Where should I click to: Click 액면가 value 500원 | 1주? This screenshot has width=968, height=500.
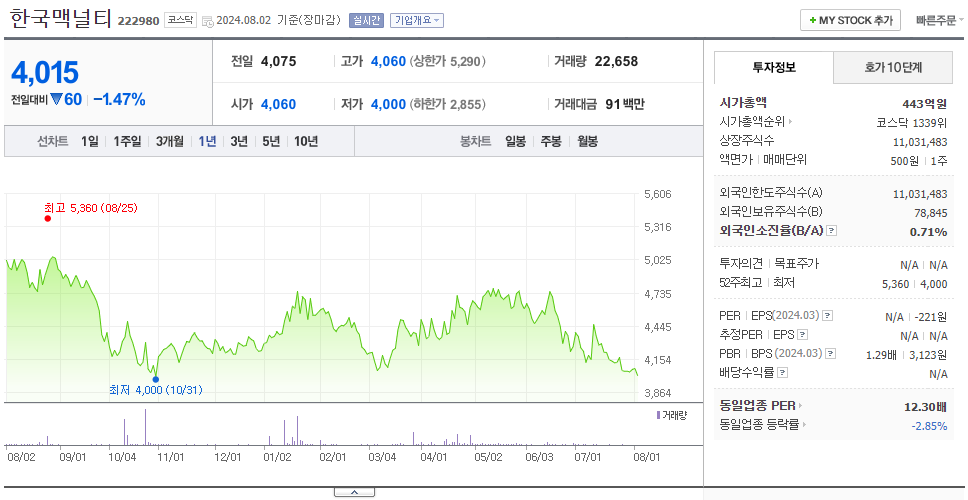click(x=918, y=160)
